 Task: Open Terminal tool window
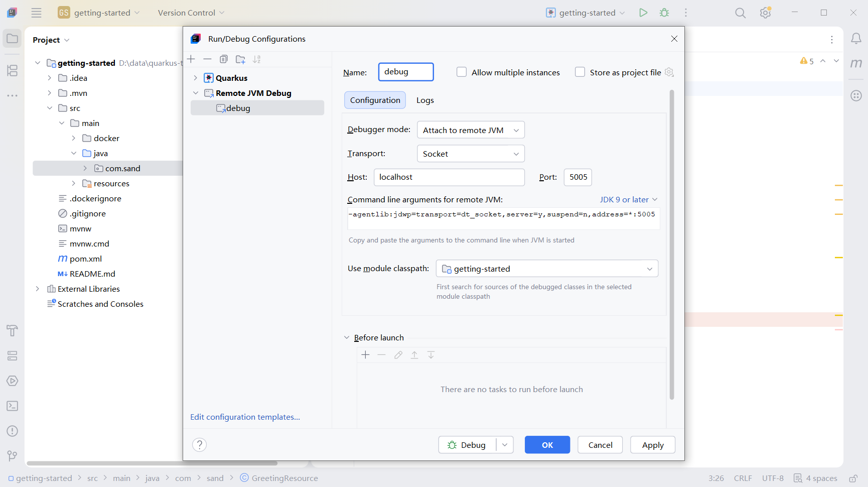(12, 406)
